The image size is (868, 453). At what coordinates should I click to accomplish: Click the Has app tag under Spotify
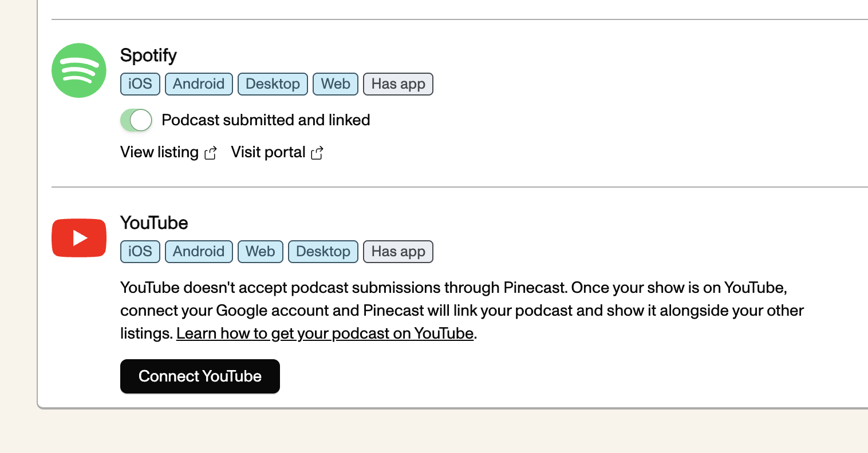398,84
